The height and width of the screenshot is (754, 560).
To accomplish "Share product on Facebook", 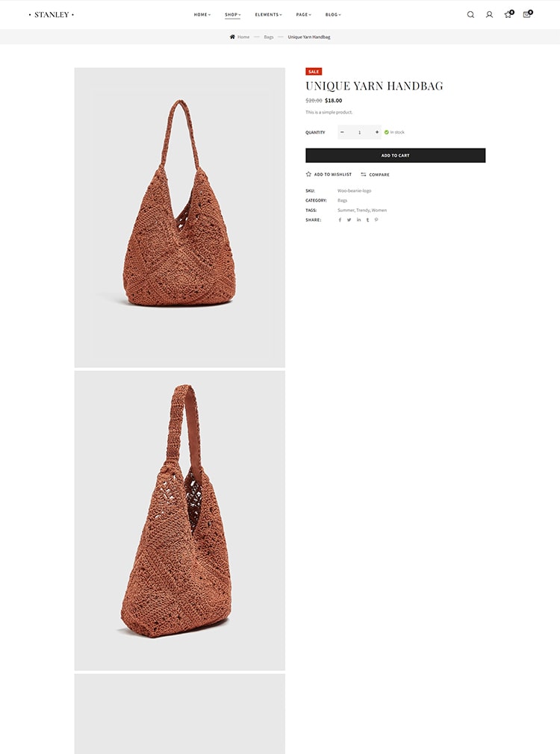I will (340, 219).
